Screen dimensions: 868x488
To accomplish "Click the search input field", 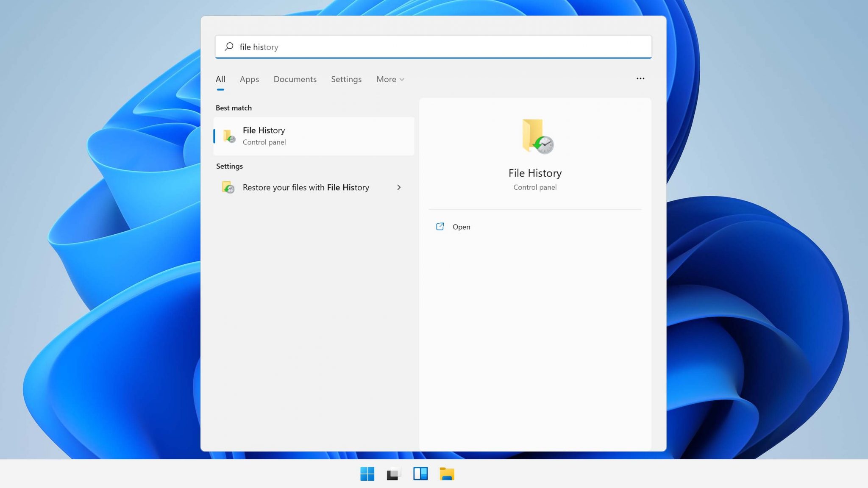I will (x=434, y=47).
